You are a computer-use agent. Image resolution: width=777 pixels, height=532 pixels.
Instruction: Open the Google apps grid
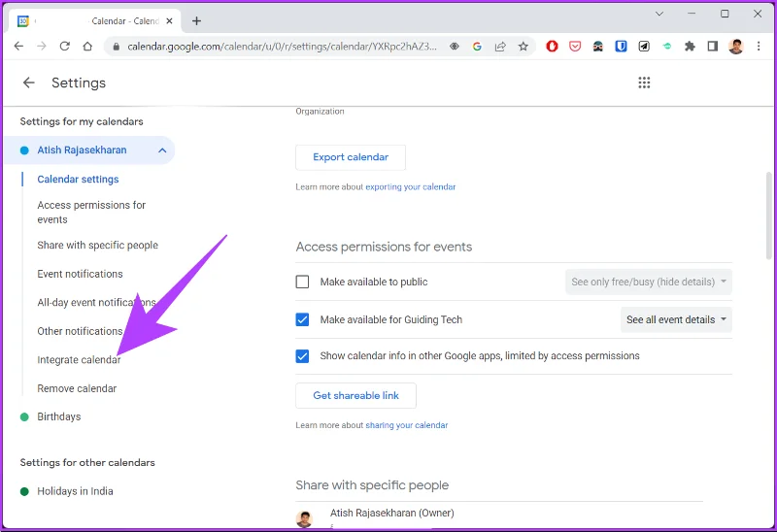pyautogui.click(x=644, y=83)
